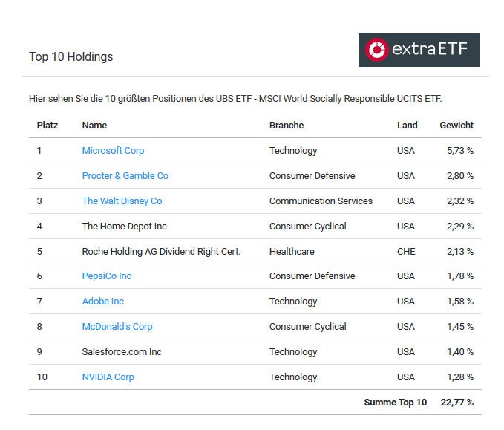
Task: Open the Adobe Inc link
Action: [x=103, y=302]
